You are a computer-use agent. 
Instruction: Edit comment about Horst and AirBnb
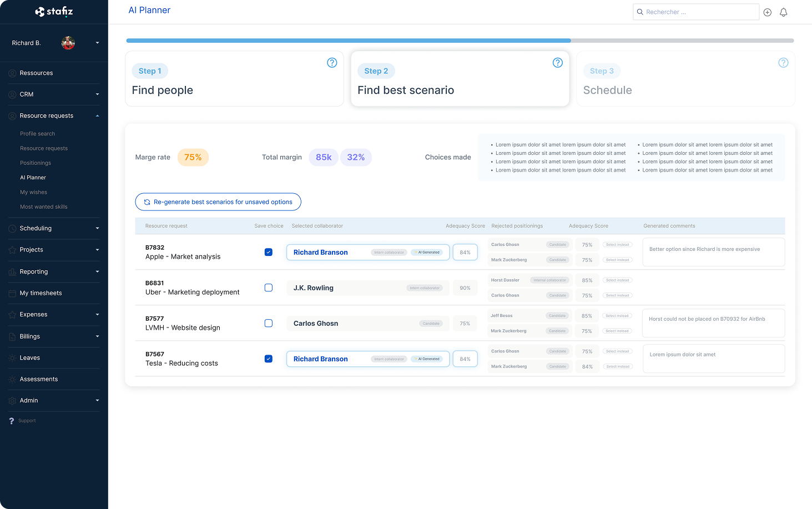coord(714,323)
